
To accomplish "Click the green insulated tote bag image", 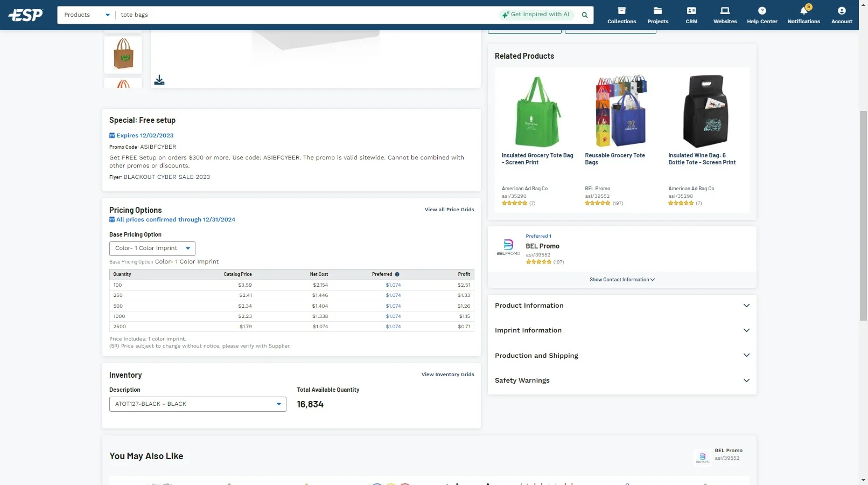I will pyautogui.click(x=537, y=112).
